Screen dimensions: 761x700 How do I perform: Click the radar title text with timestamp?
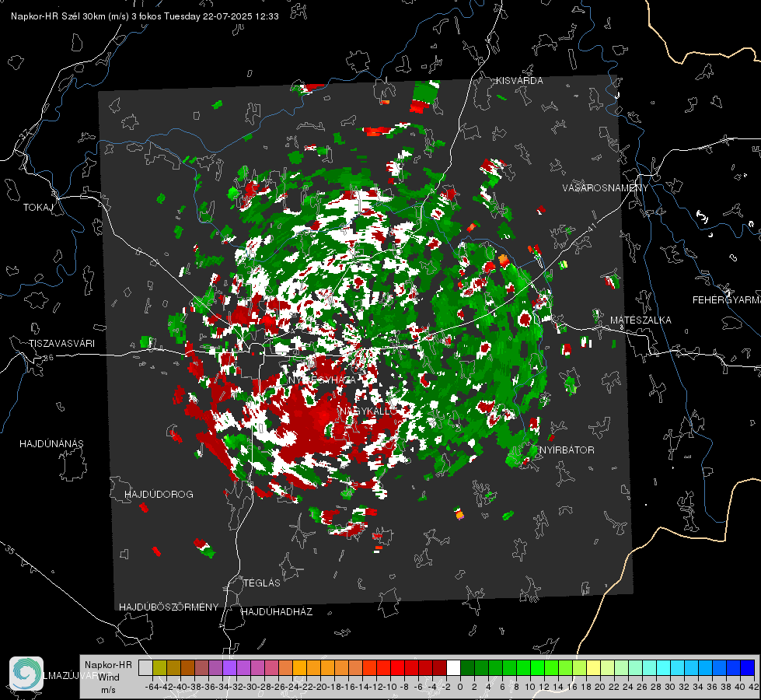point(145,16)
